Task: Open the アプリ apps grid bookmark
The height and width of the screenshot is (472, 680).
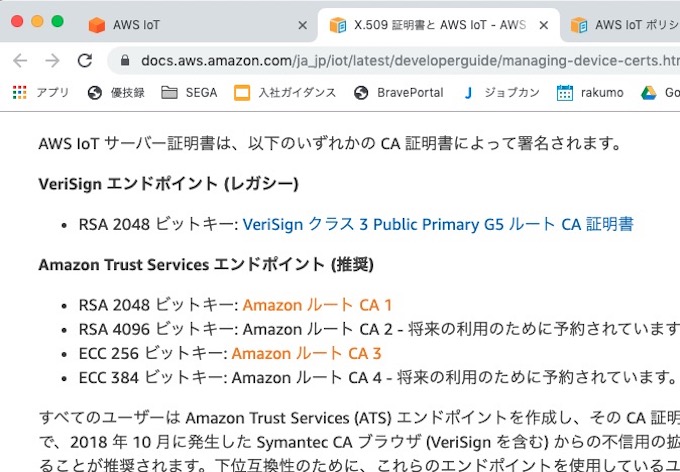Action: pos(40,92)
